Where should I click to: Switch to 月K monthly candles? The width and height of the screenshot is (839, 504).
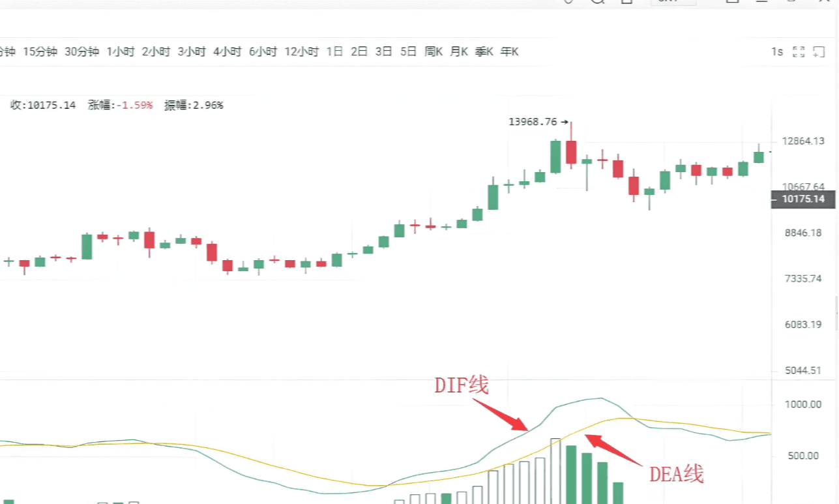pos(459,52)
